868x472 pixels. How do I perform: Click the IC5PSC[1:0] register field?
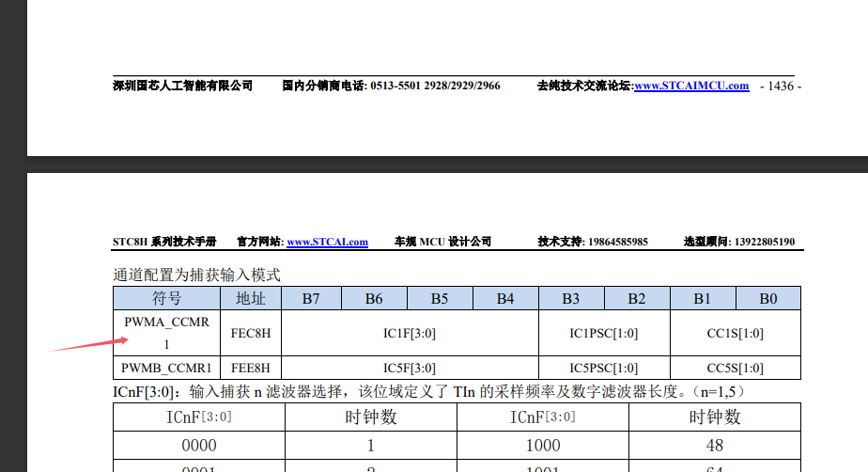tap(604, 368)
